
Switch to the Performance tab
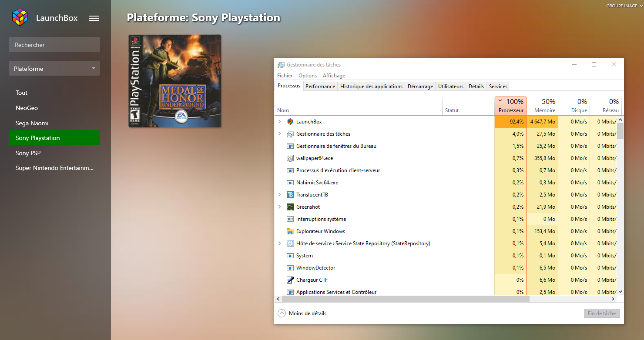320,87
